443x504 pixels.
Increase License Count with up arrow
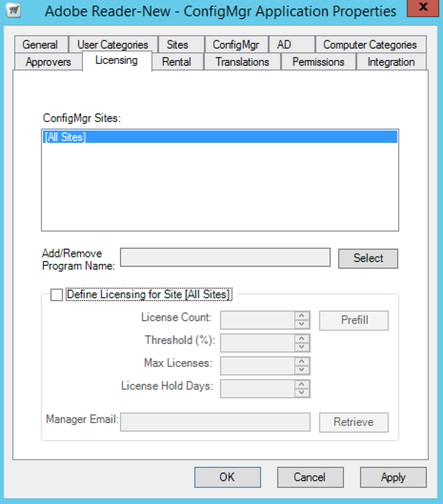302,316
